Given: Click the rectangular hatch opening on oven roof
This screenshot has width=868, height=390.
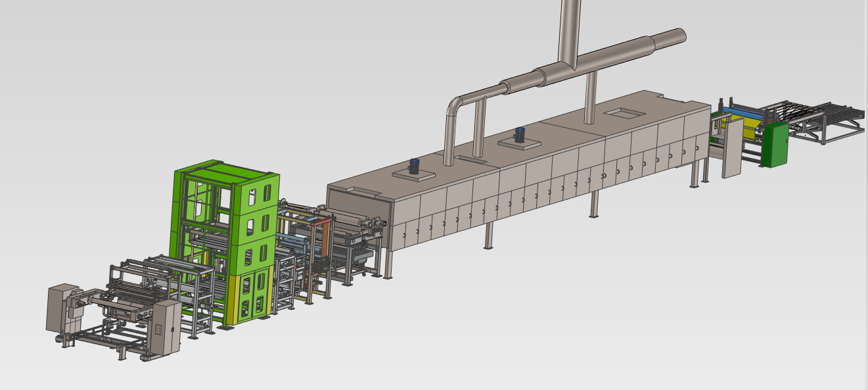Looking at the screenshot, I should 624,113.
